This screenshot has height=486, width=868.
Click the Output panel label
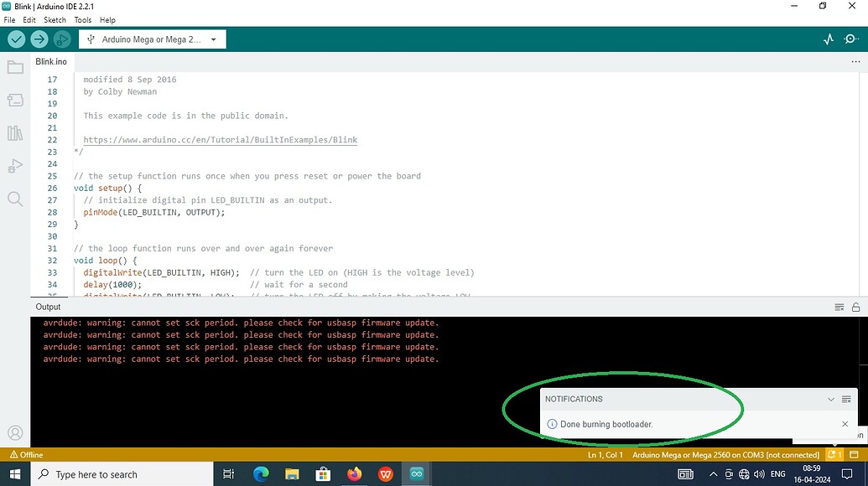point(48,307)
